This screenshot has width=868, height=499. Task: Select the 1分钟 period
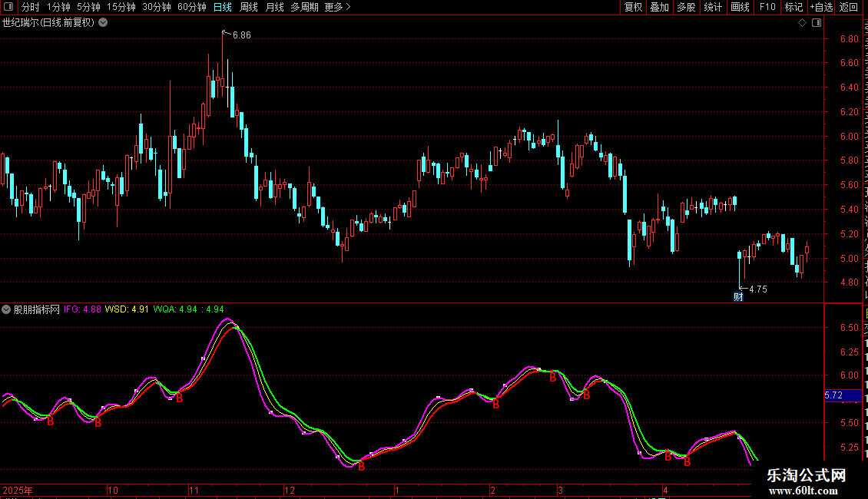58,7
